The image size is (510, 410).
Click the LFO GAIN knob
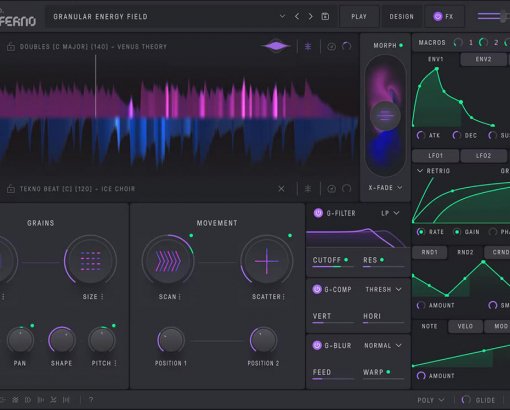pyautogui.click(x=457, y=232)
